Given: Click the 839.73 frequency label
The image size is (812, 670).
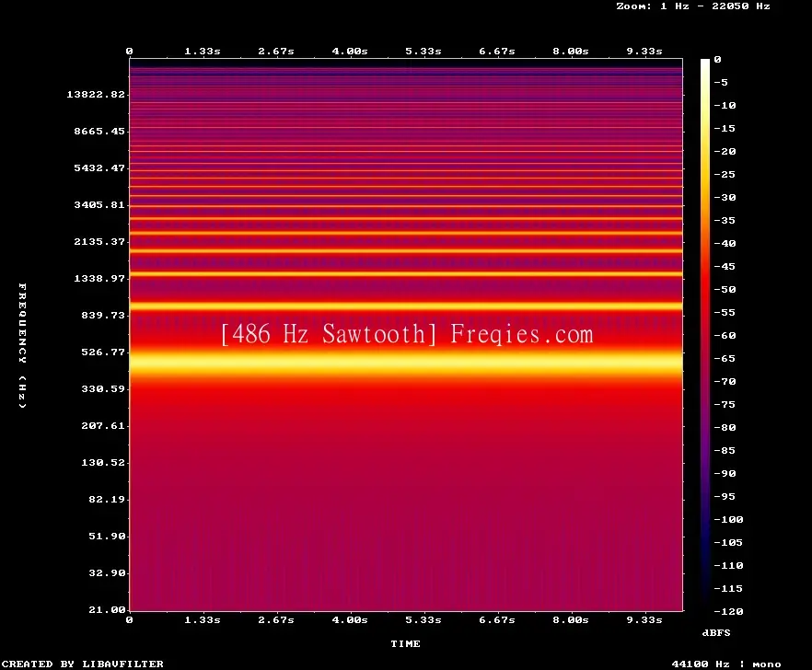Looking at the screenshot, I should (x=103, y=315).
